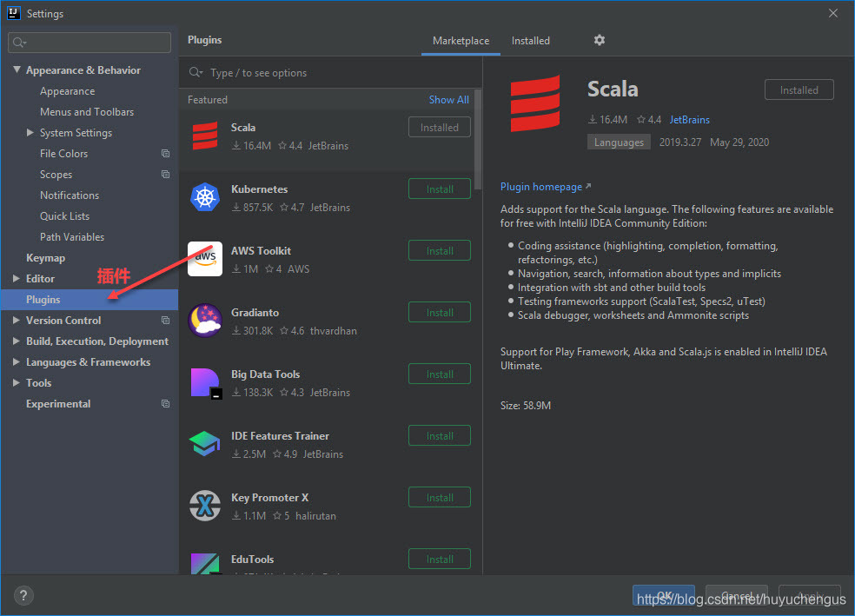The image size is (855, 616).
Task: Click the help question mark button
Action: point(23,595)
